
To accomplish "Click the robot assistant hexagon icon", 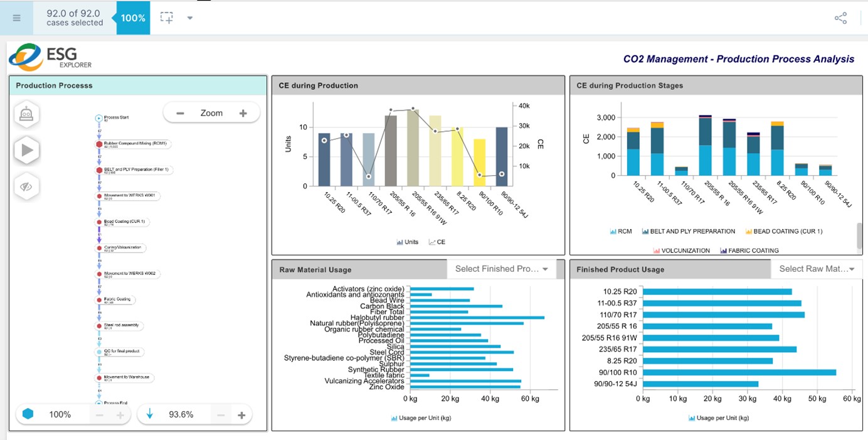I will click(x=27, y=115).
